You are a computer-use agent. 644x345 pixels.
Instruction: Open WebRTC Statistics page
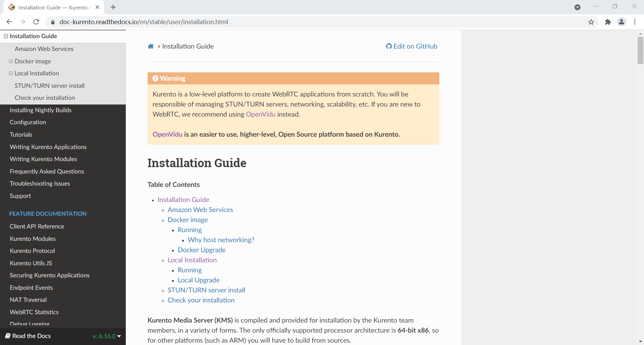[34, 312]
